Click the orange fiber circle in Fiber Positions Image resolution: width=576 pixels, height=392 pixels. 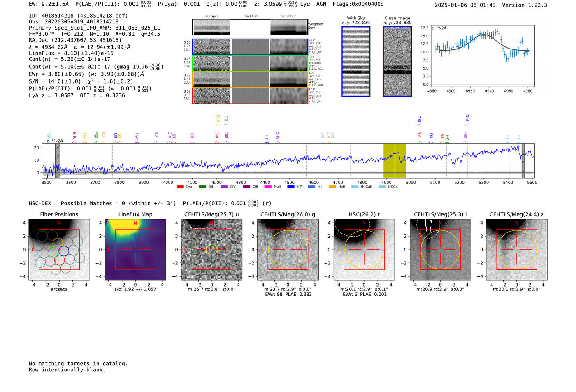58,243
